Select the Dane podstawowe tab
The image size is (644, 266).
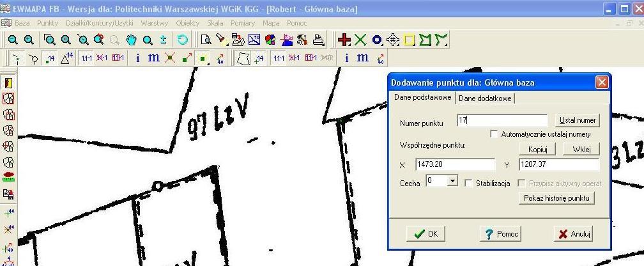coord(423,97)
